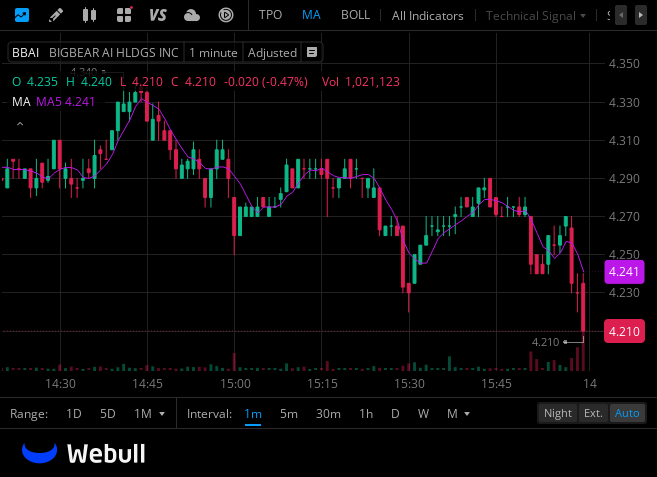Screen dimensions: 657x477
Task: Expand the 1M range dropdown
Action: pyautogui.click(x=149, y=414)
